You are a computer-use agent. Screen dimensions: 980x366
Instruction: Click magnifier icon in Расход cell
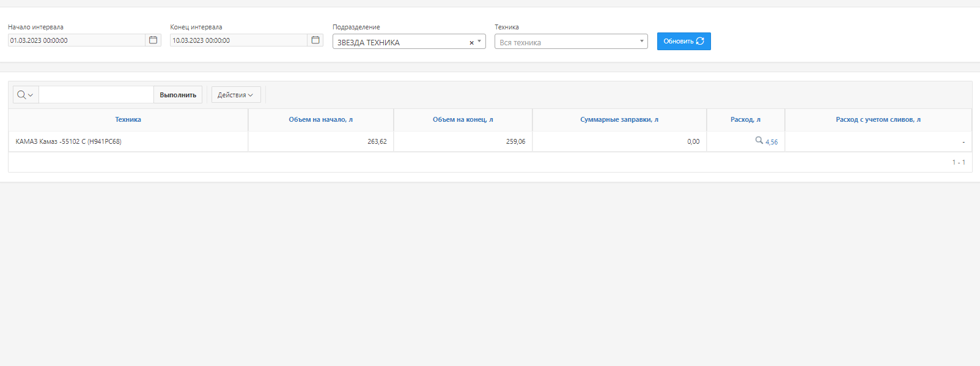(x=759, y=140)
